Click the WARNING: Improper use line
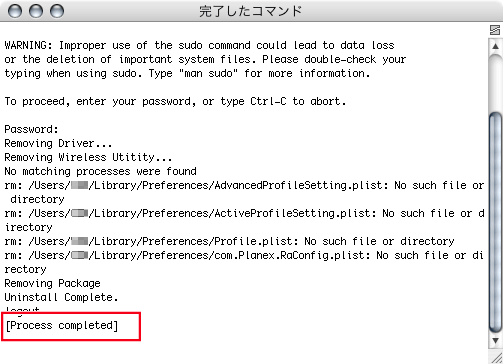The height and width of the screenshot is (364, 503). (x=199, y=45)
